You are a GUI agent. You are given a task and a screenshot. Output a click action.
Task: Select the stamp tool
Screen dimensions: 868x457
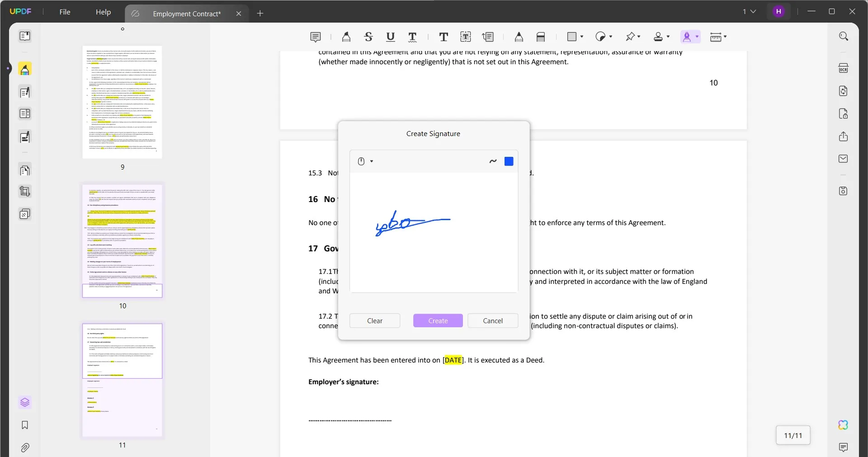click(x=658, y=37)
